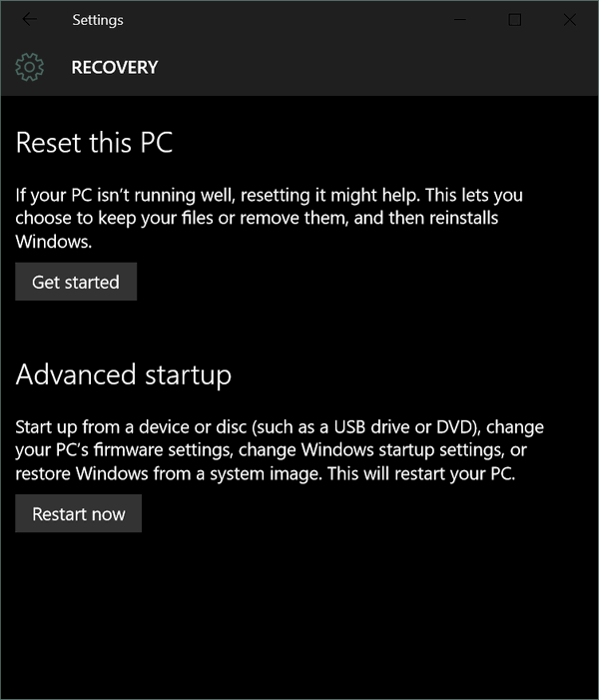Click the line "restore Windows from a system image"

tap(266, 473)
